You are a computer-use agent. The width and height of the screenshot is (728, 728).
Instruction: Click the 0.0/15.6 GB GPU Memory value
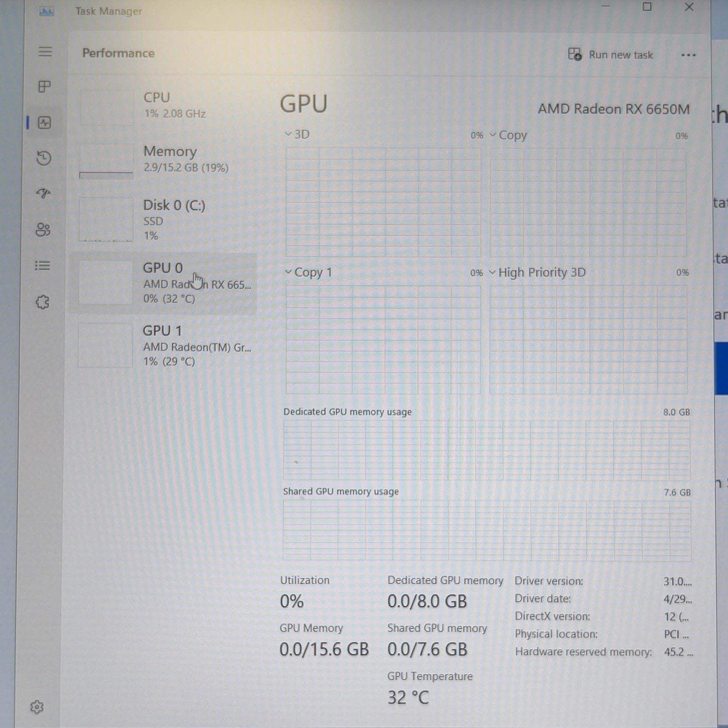click(324, 649)
